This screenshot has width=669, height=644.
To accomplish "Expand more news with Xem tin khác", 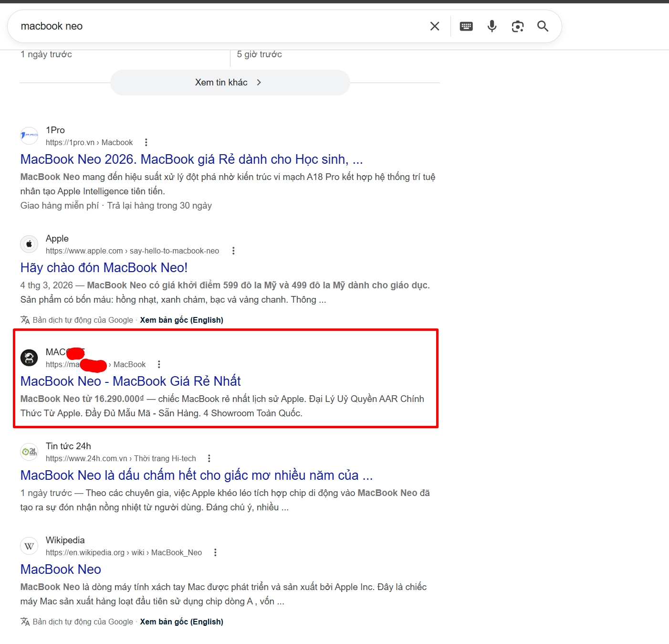I will (x=230, y=83).
